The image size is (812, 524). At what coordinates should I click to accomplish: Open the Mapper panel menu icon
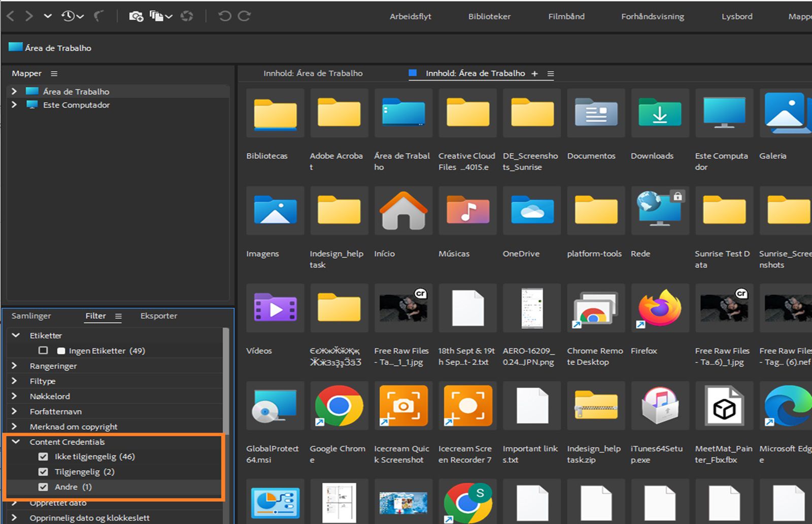click(54, 74)
